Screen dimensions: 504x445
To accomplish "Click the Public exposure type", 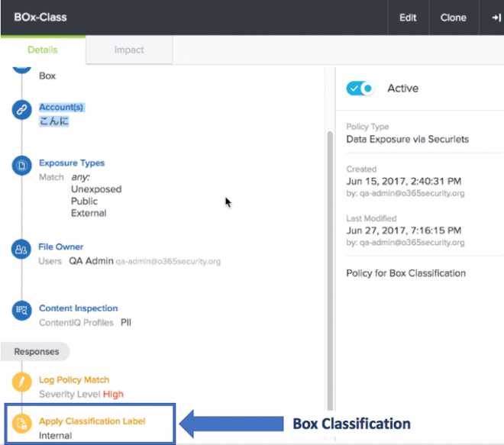I will coord(84,202).
